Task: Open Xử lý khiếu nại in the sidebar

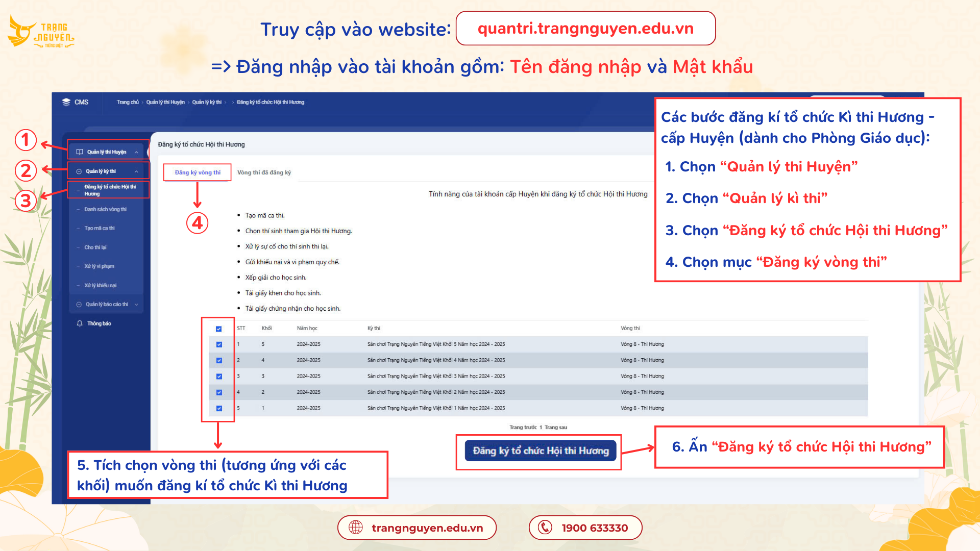Action: point(100,285)
